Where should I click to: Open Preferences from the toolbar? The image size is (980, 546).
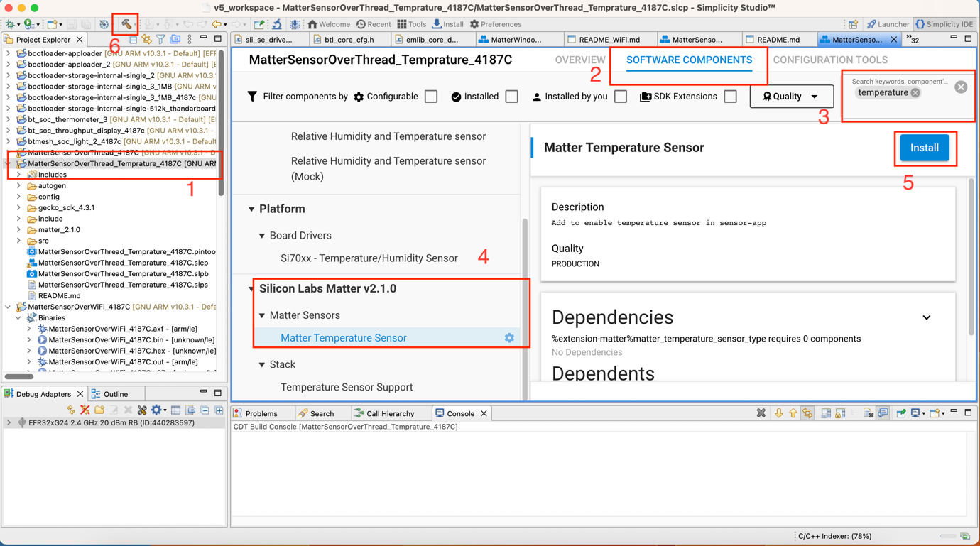pyautogui.click(x=496, y=24)
